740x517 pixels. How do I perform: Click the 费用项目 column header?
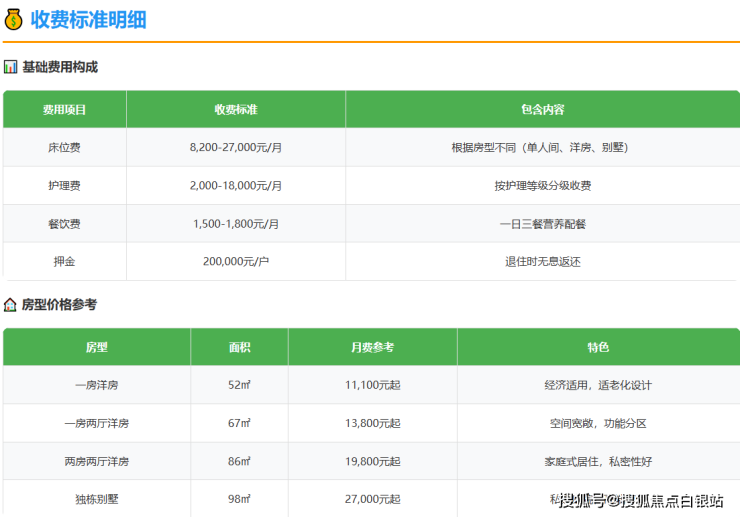[x=64, y=109]
